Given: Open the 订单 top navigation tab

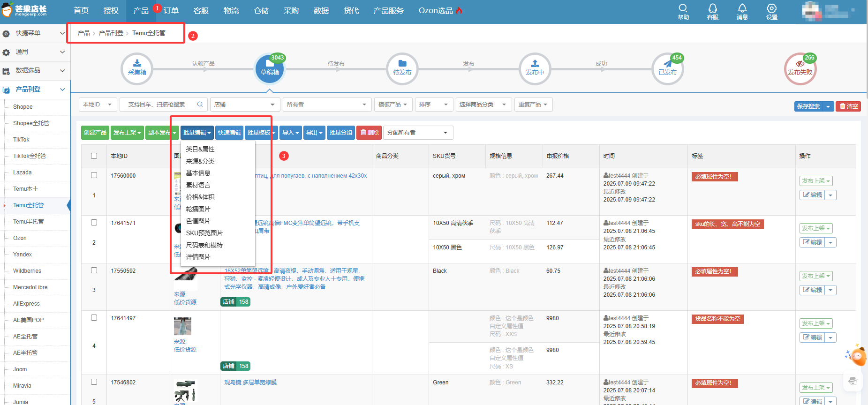Looking at the screenshot, I should 171,11.
